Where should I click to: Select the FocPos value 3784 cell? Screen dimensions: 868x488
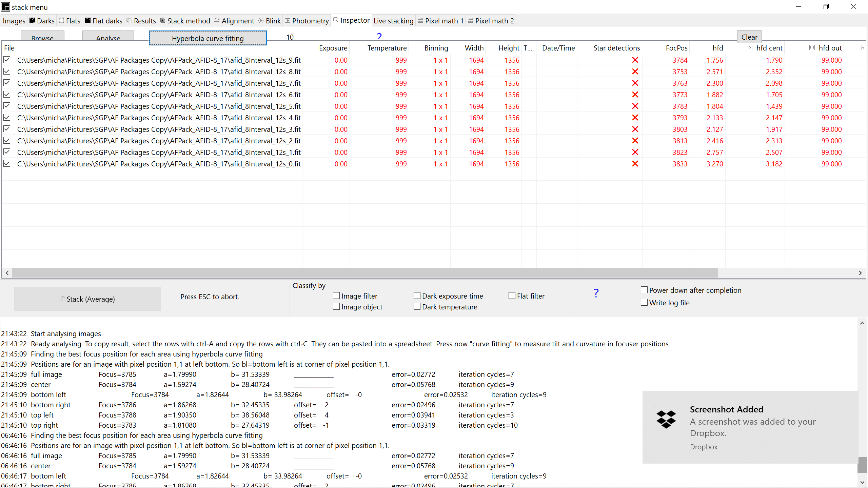(666, 60)
